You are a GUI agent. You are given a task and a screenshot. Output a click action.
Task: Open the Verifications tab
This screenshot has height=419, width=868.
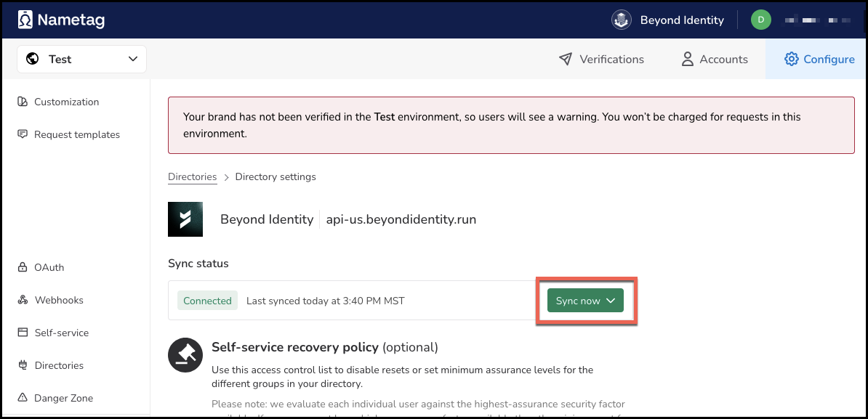tap(600, 60)
